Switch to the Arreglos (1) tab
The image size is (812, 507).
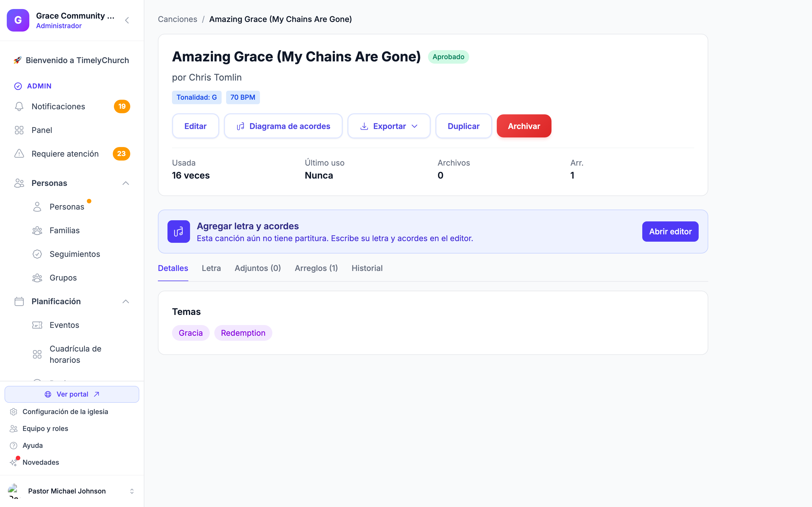coord(316,268)
